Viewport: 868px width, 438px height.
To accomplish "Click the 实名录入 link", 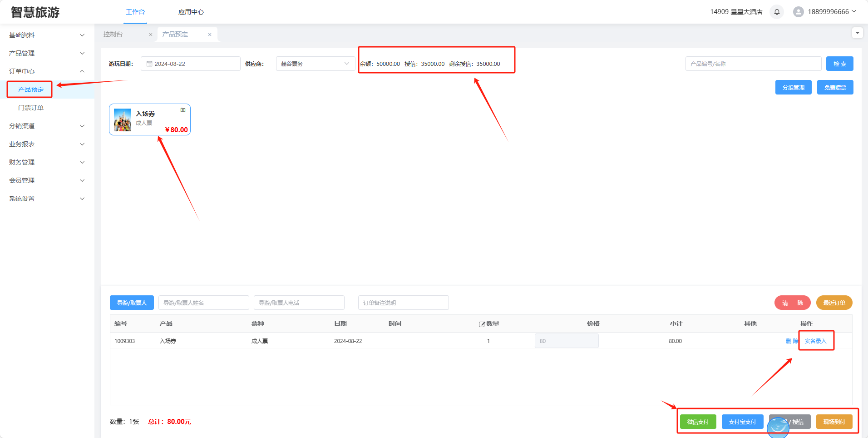I will (815, 341).
